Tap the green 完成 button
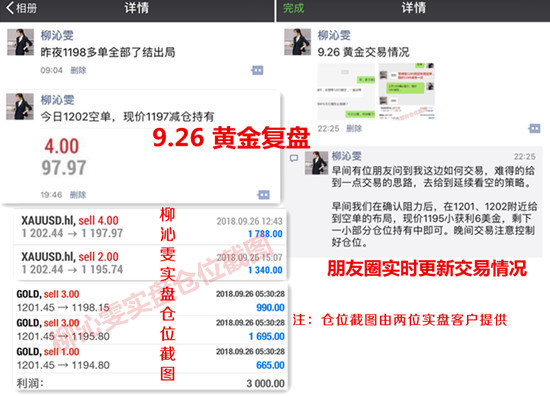This screenshot has width=550, height=396. (x=293, y=8)
